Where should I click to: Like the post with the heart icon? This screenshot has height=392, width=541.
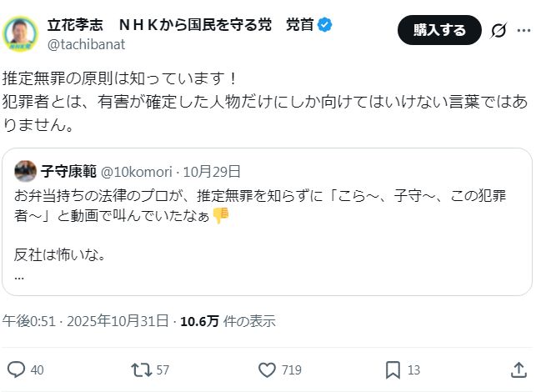[x=267, y=369]
